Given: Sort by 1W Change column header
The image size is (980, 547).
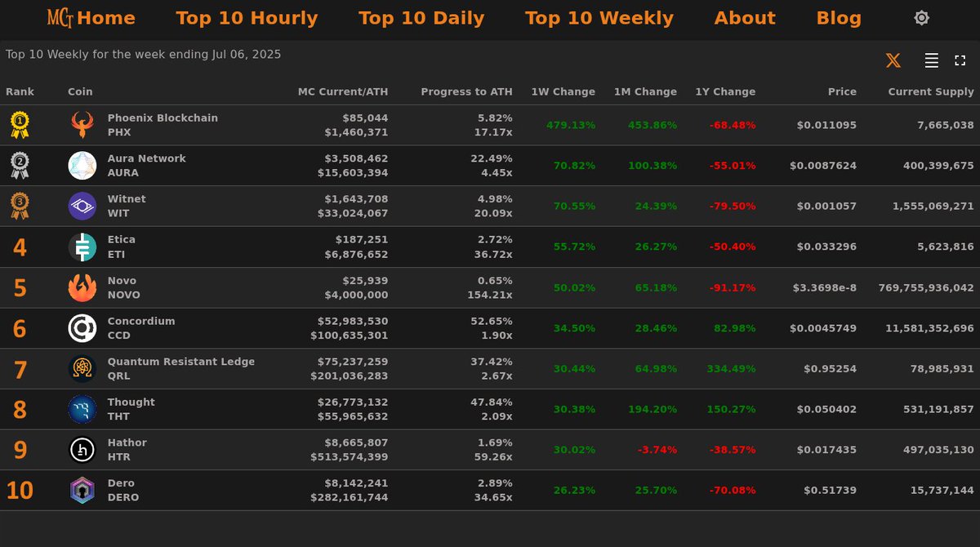Looking at the screenshot, I should click(563, 91).
